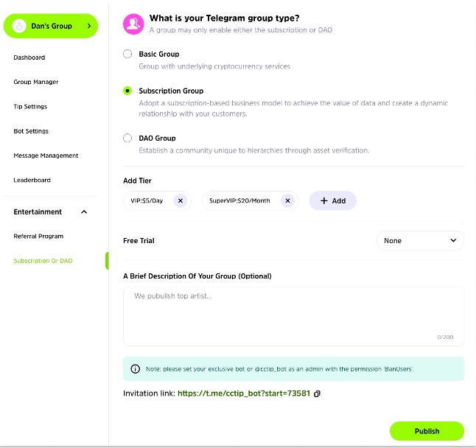
Task: Navigate to the Referral Program page
Action: point(38,237)
